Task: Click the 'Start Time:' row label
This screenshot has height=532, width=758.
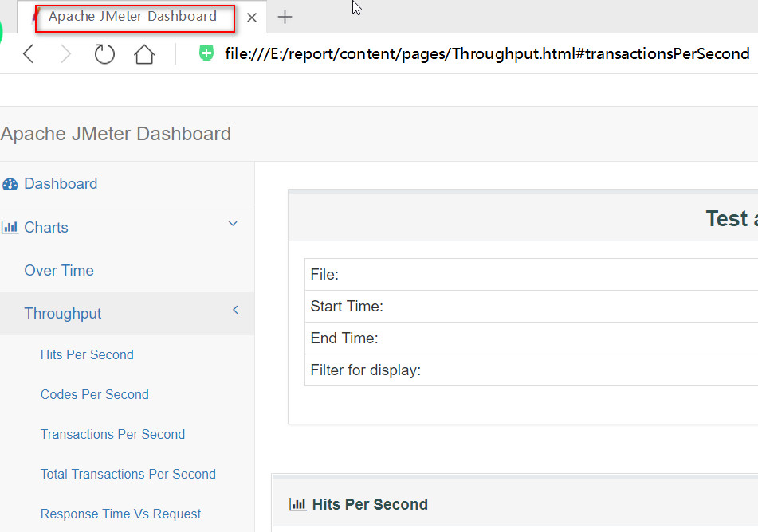Action: [x=347, y=307]
